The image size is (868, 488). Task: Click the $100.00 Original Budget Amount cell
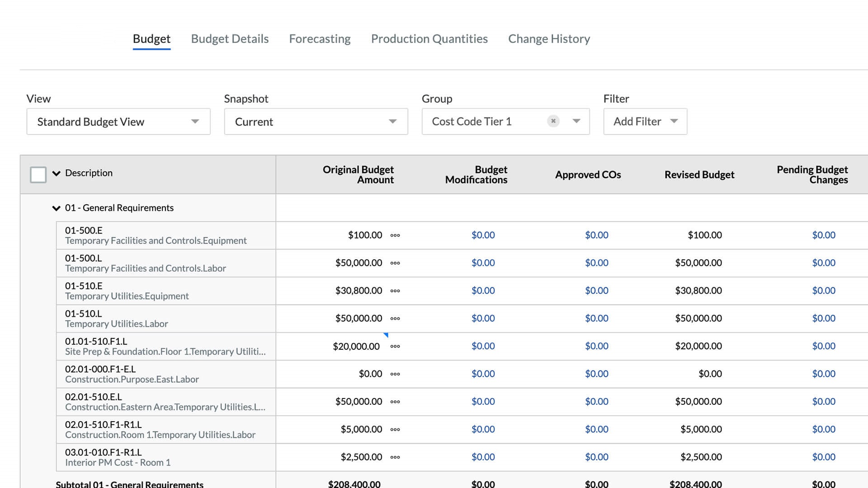click(365, 235)
